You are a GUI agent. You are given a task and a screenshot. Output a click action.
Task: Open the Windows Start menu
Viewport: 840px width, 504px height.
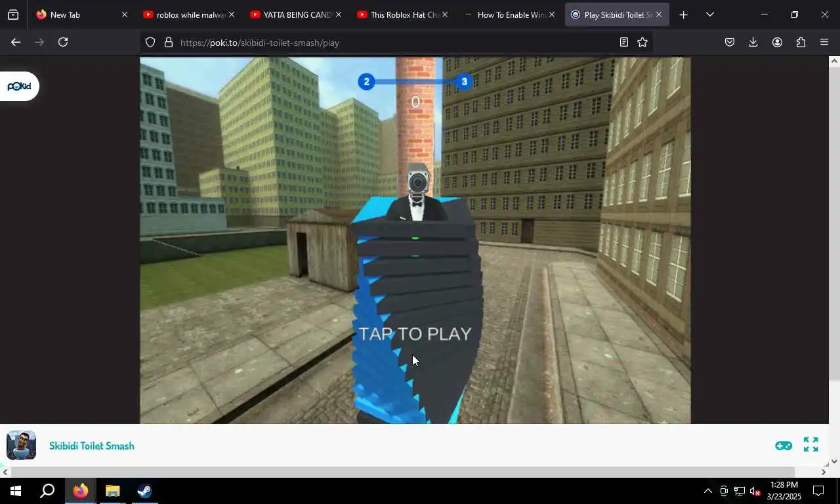click(x=16, y=491)
